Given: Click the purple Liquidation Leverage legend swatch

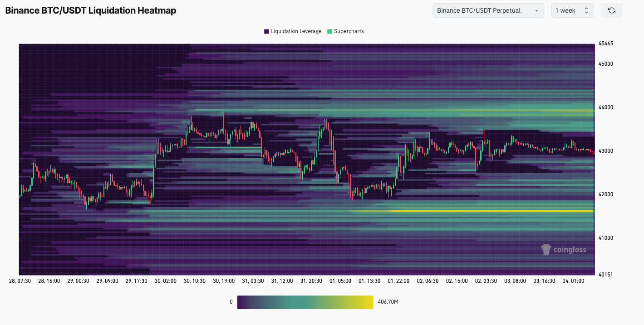Looking at the screenshot, I should [x=266, y=31].
